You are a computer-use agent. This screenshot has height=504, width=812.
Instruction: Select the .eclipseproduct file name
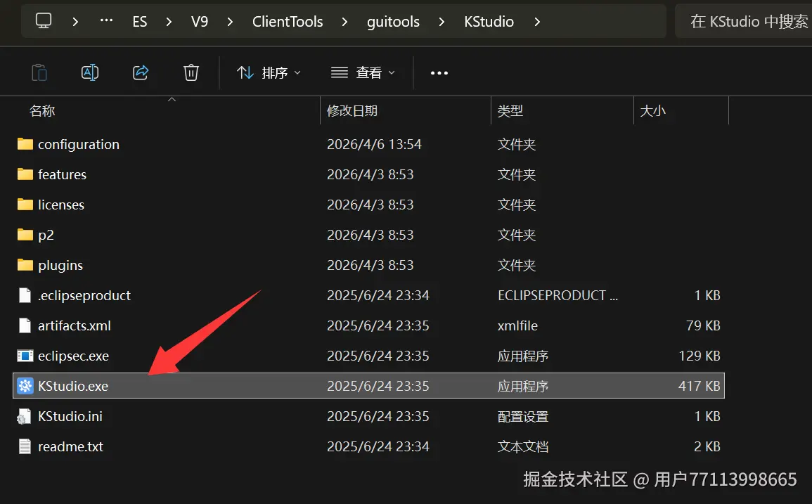coord(84,296)
